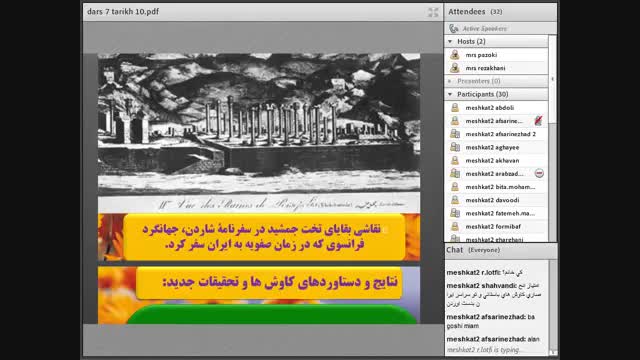The height and width of the screenshot is (360, 640).
Task: Click the full screen icon of share pod
Action: 433,12
